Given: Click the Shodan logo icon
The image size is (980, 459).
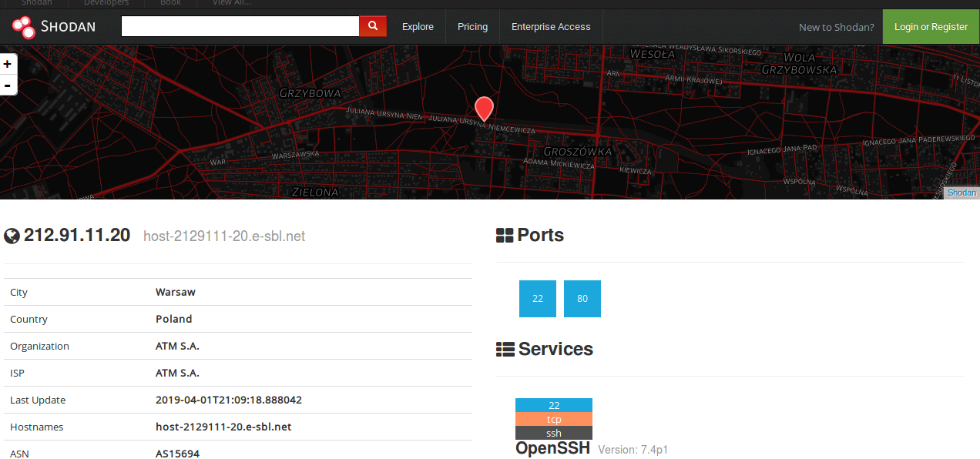Looking at the screenshot, I should point(24,27).
